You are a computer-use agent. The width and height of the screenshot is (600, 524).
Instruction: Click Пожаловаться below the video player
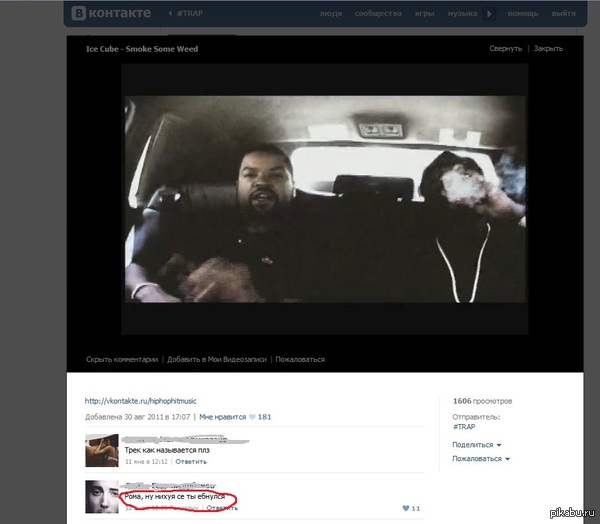point(300,359)
